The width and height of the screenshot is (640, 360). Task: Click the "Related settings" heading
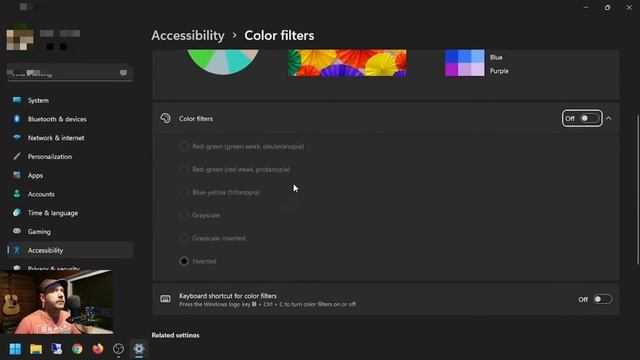[x=176, y=335]
